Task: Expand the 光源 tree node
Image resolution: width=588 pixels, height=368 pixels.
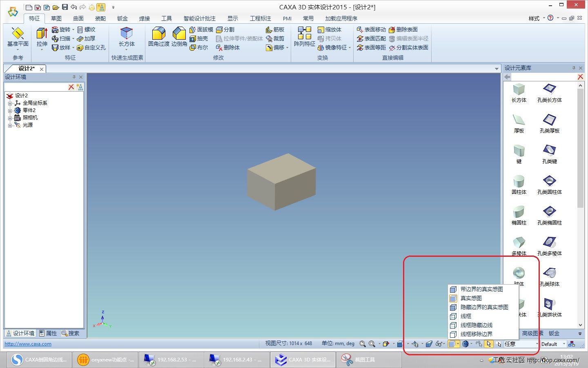Action: click(x=10, y=125)
